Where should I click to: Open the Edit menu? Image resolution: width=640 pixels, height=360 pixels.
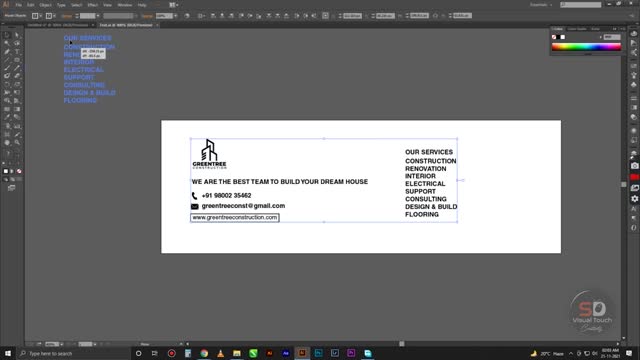tap(31, 5)
